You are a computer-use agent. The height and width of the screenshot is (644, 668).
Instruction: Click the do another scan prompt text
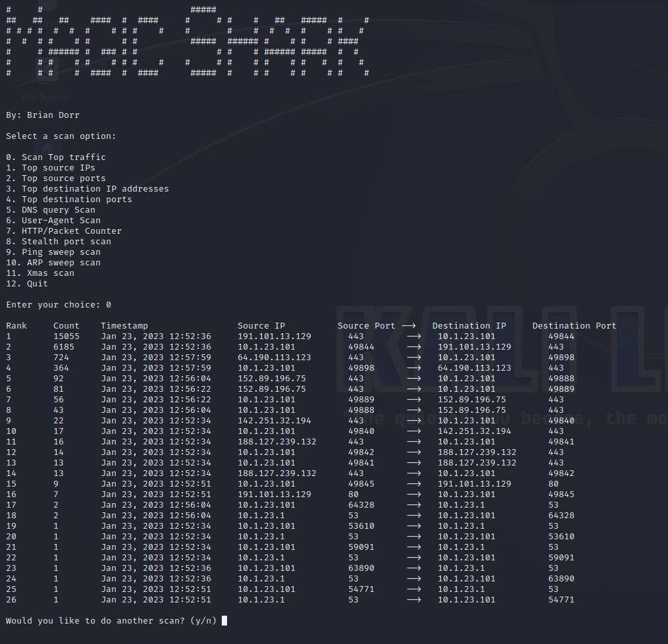[105, 620]
